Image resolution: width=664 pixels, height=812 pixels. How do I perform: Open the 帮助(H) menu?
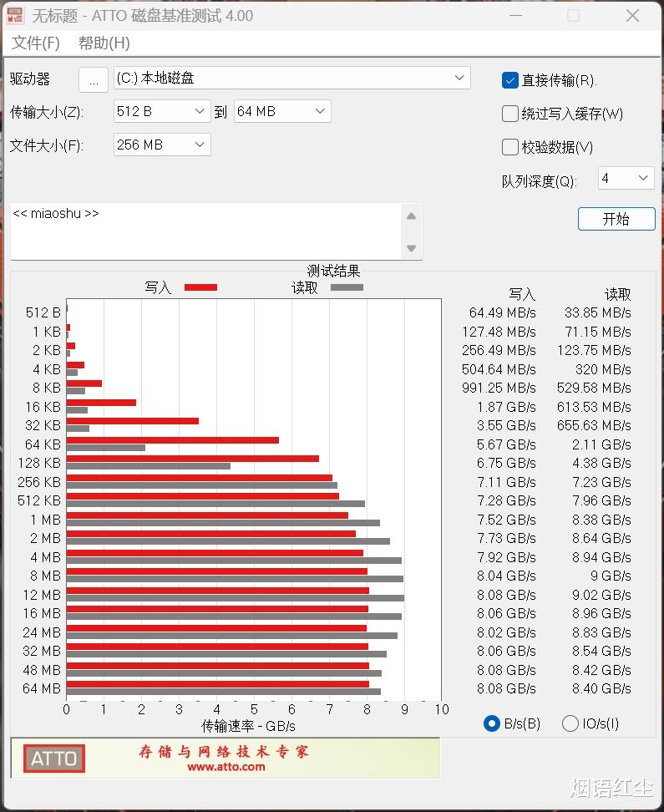pos(104,43)
